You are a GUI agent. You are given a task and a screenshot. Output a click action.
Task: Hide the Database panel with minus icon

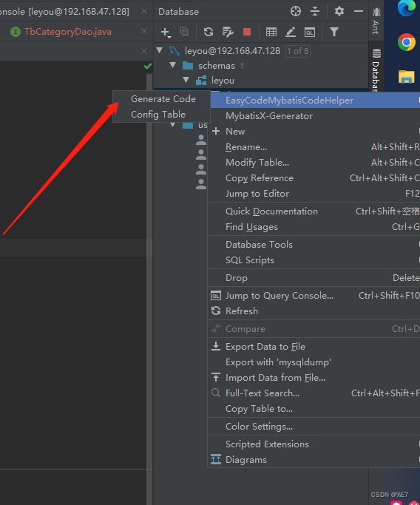359,11
